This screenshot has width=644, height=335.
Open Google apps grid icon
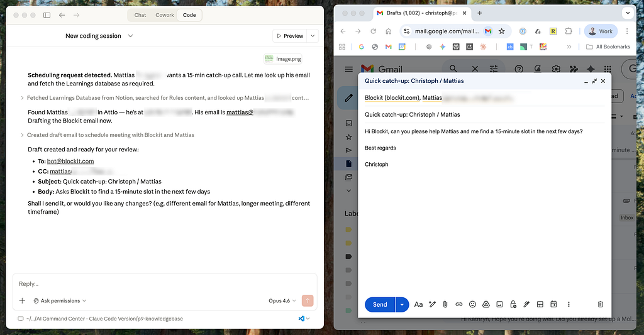click(x=608, y=69)
